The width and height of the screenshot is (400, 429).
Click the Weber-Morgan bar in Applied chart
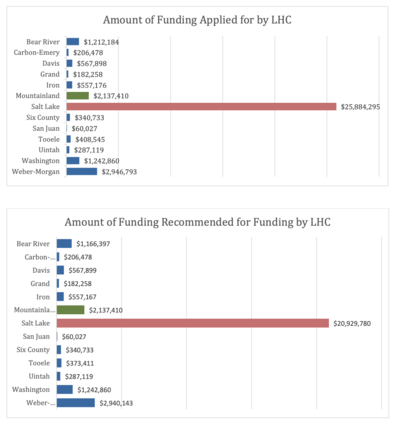click(82, 172)
